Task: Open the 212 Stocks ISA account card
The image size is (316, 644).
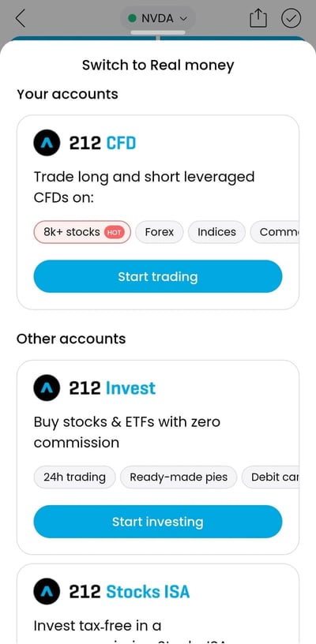Action: click(x=158, y=604)
